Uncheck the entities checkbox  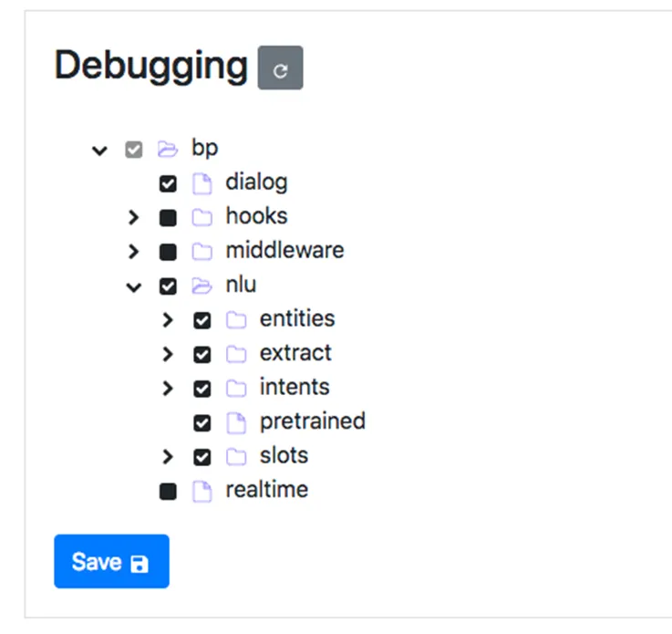pos(202,320)
